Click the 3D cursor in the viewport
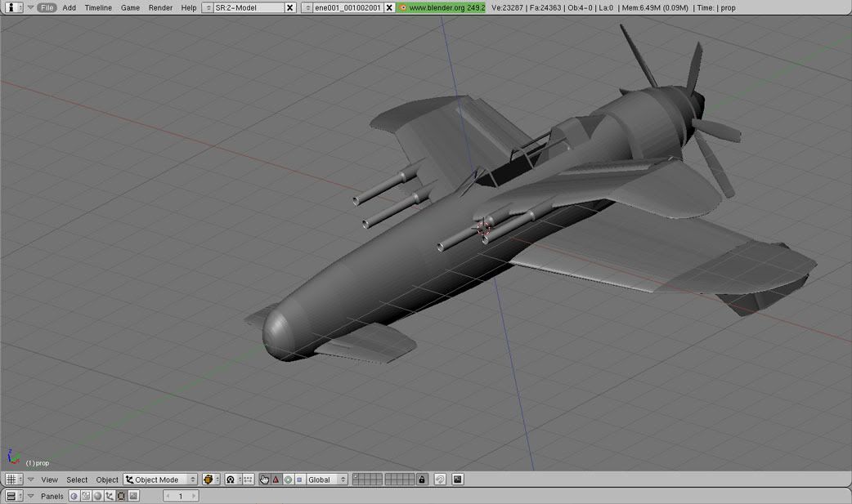Viewport: 852px width, 504px height. [483, 229]
